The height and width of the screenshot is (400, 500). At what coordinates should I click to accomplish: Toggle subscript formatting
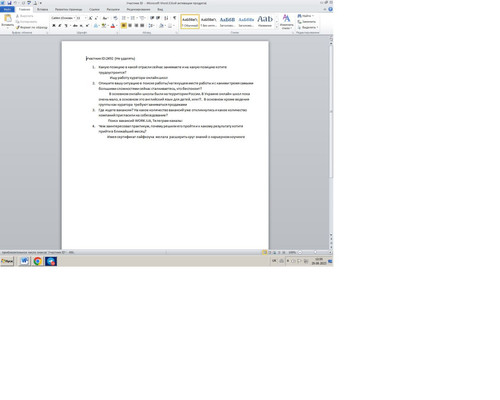click(81, 26)
